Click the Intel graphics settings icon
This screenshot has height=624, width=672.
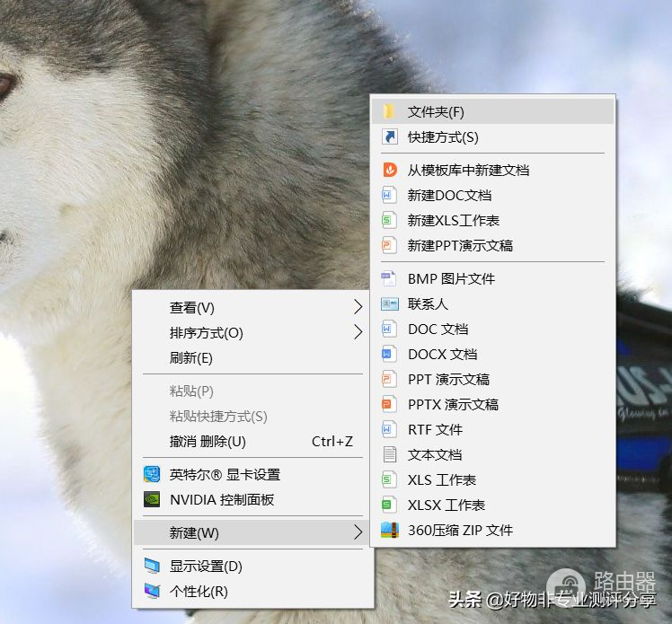point(151,475)
